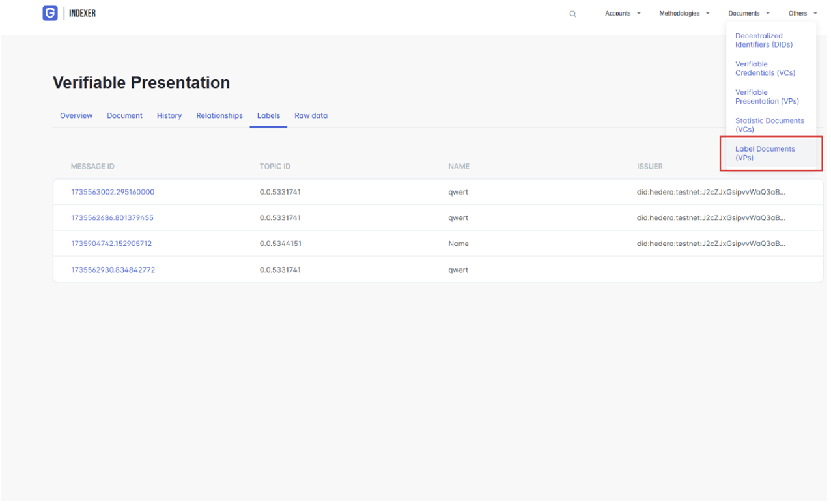Go to the Relationships tab
This screenshot has width=831, height=504.
[219, 116]
